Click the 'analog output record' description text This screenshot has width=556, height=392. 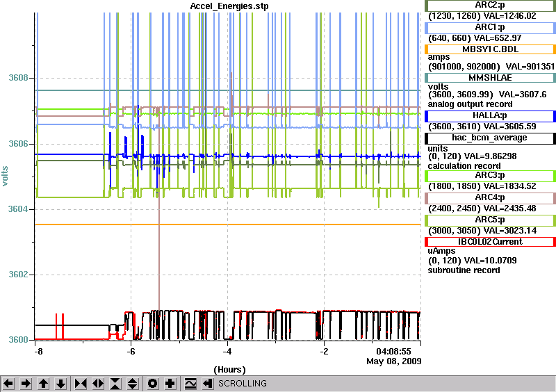(470, 104)
